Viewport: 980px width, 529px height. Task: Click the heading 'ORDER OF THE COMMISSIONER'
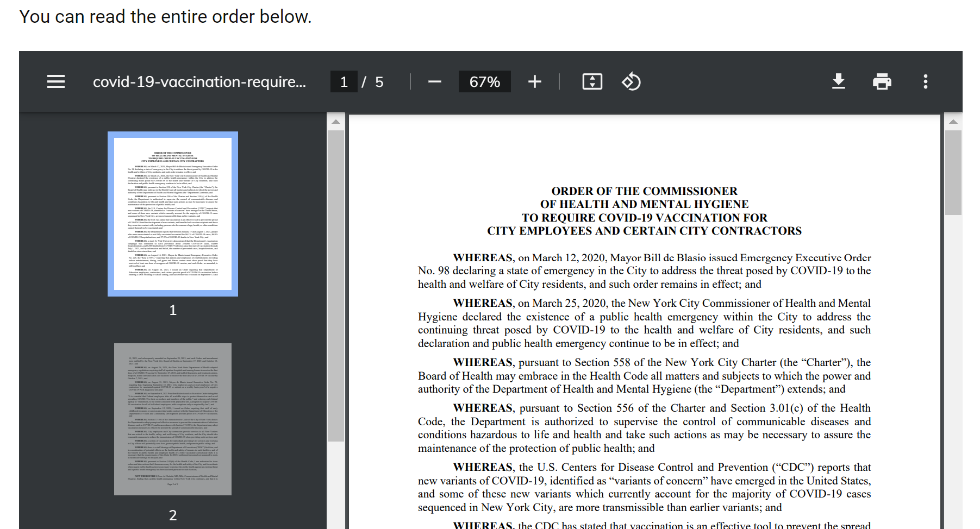(645, 191)
